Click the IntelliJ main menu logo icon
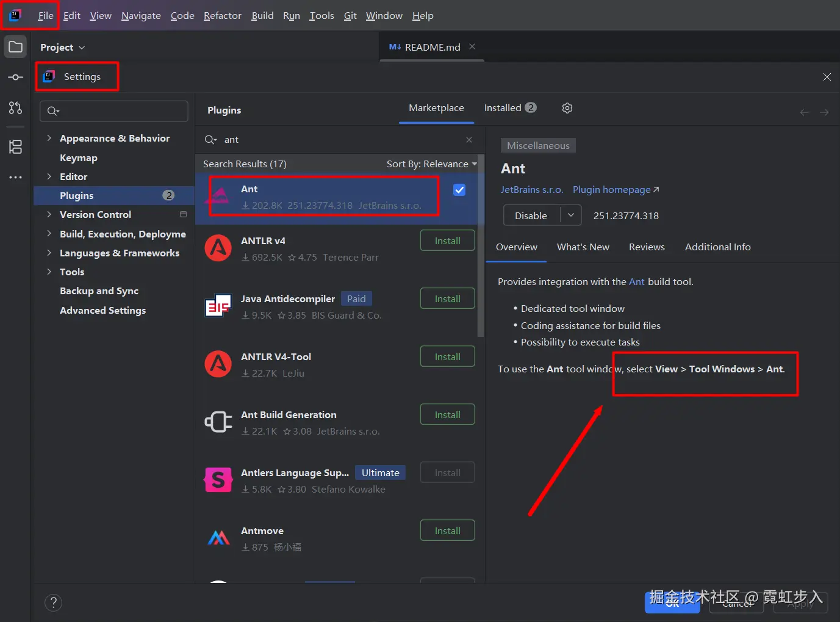Image resolution: width=840 pixels, height=622 pixels. [x=15, y=15]
